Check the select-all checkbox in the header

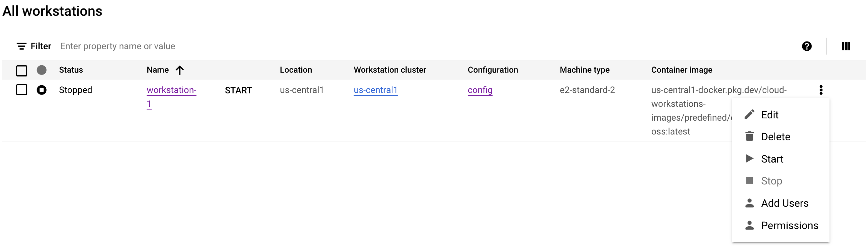click(22, 70)
